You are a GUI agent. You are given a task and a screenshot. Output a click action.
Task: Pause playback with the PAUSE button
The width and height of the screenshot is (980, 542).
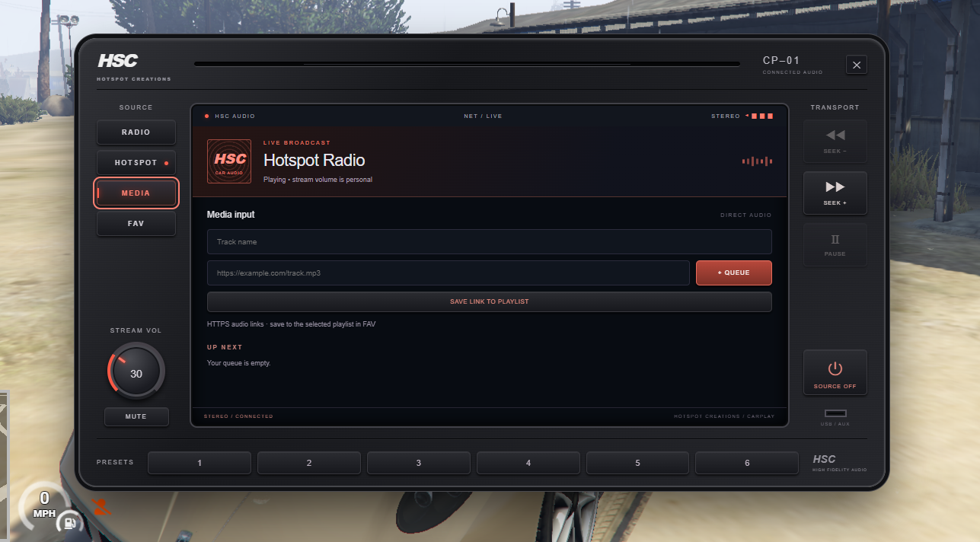pyautogui.click(x=835, y=244)
